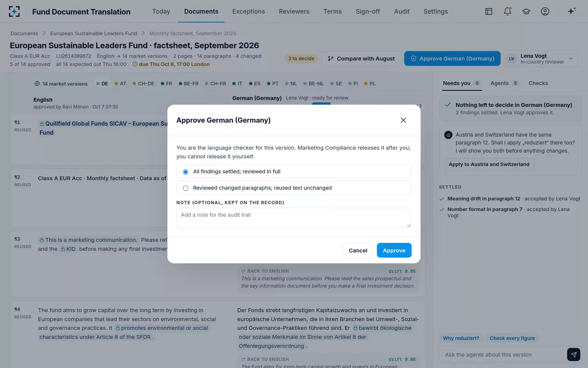The width and height of the screenshot is (588, 368).
Task: Open the layout panel icon
Action: click(x=489, y=11)
